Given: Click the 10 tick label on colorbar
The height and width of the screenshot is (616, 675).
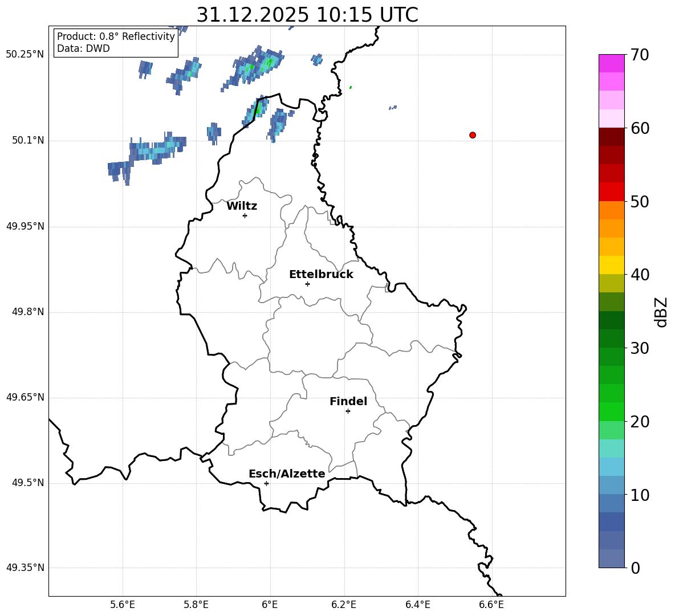Looking at the screenshot, I should pyautogui.click(x=640, y=495).
